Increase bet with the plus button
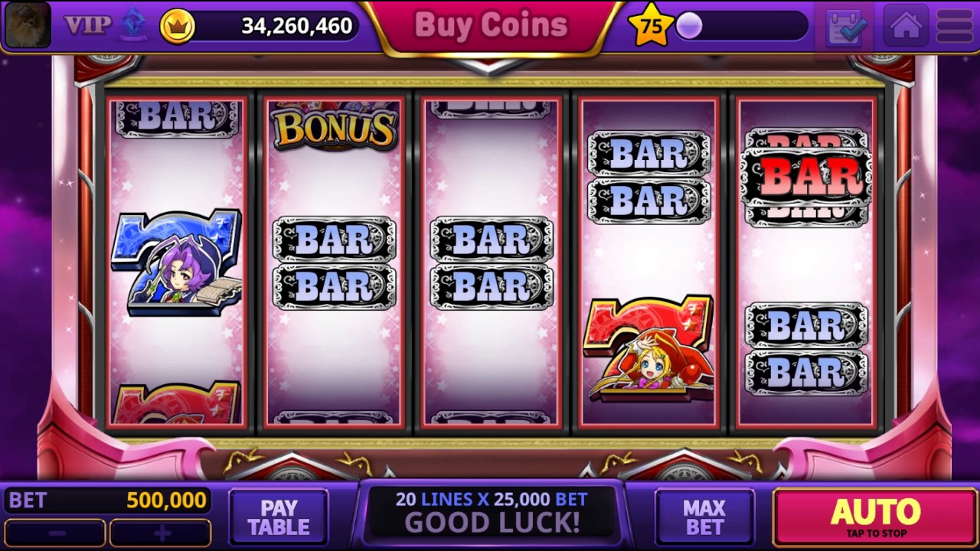 point(160,533)
